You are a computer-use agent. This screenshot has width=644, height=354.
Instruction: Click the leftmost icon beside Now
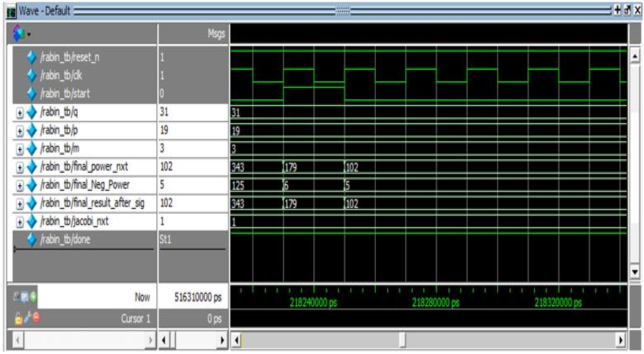tap(17, 296)
